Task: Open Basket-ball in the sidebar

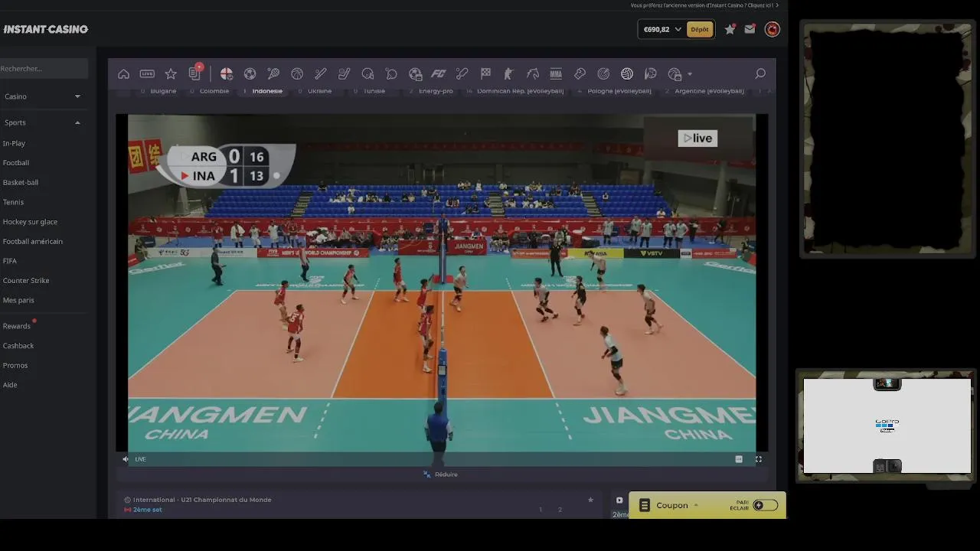Action: click(x=21, y=182)
